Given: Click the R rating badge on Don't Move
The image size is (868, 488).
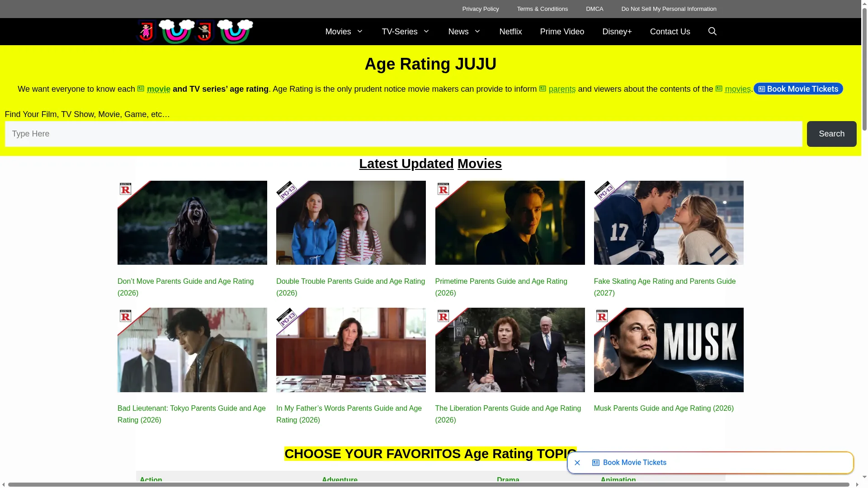Looking at the screenshot, I should [x=125, y=188].
